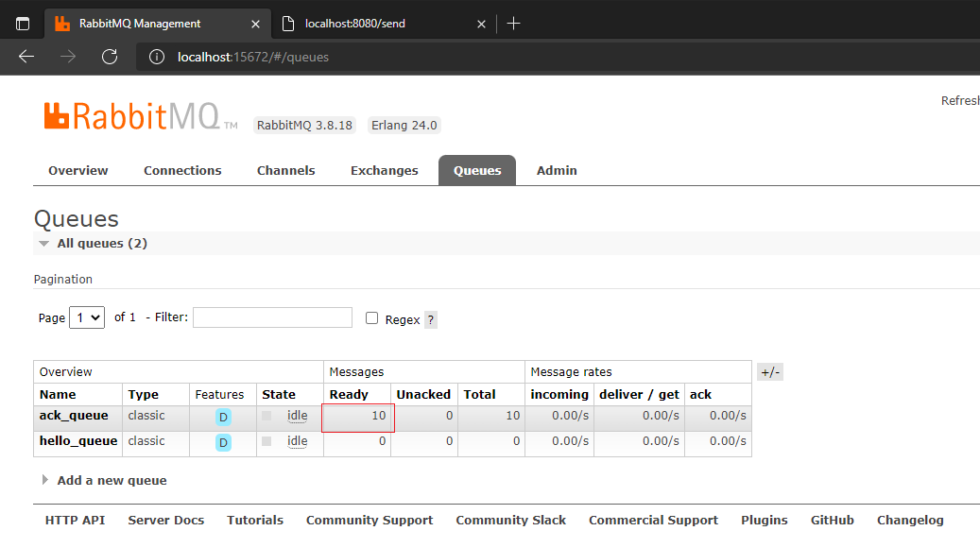
Task: Click the Pagination heading
Action: (62, 280)
